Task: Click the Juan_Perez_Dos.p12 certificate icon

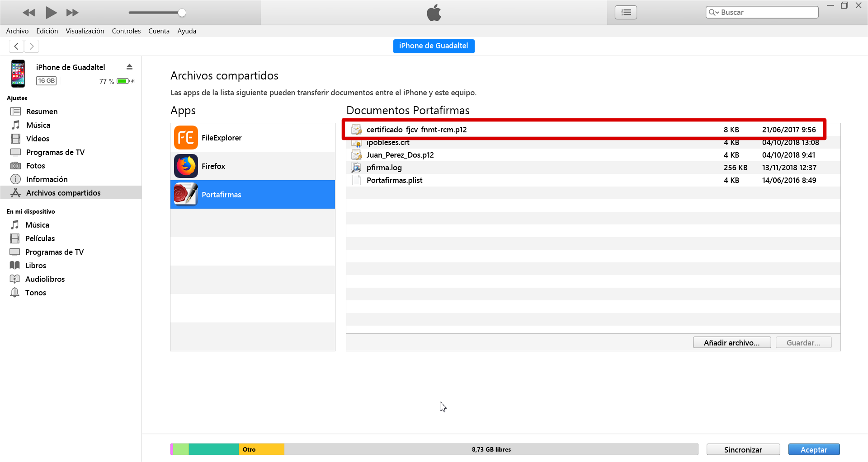Action: coord(356,155)
